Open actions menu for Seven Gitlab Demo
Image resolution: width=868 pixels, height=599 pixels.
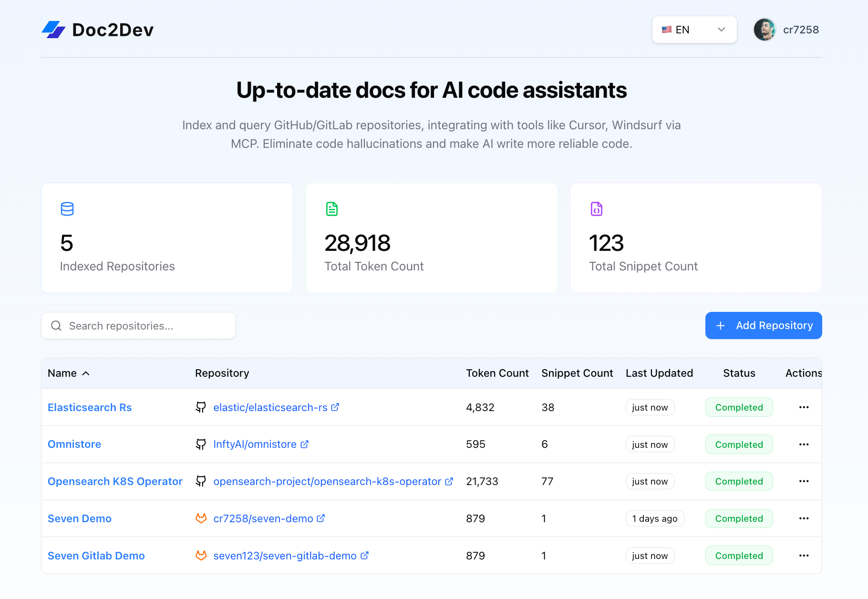tap(804, 556)
